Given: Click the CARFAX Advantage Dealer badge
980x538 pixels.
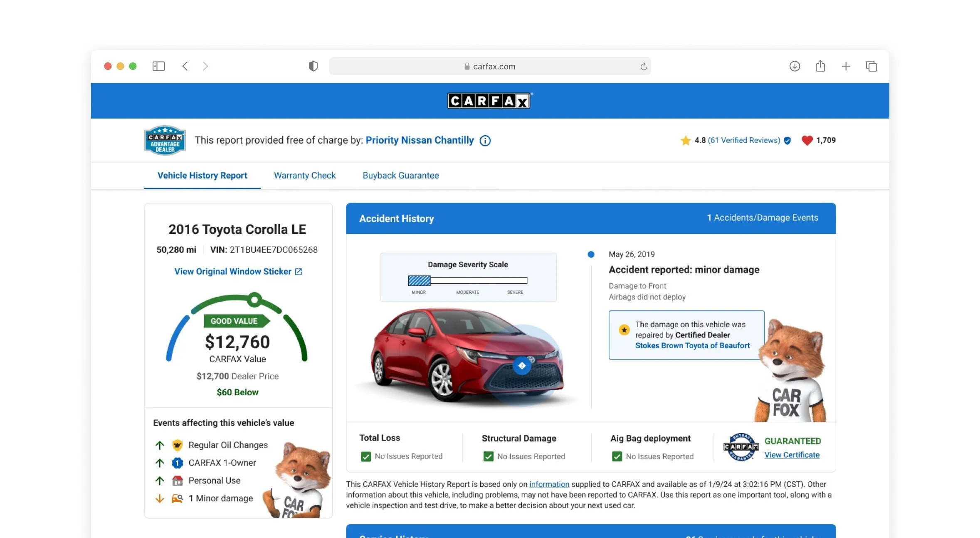Looking at the screenshot, I should 165,141.
